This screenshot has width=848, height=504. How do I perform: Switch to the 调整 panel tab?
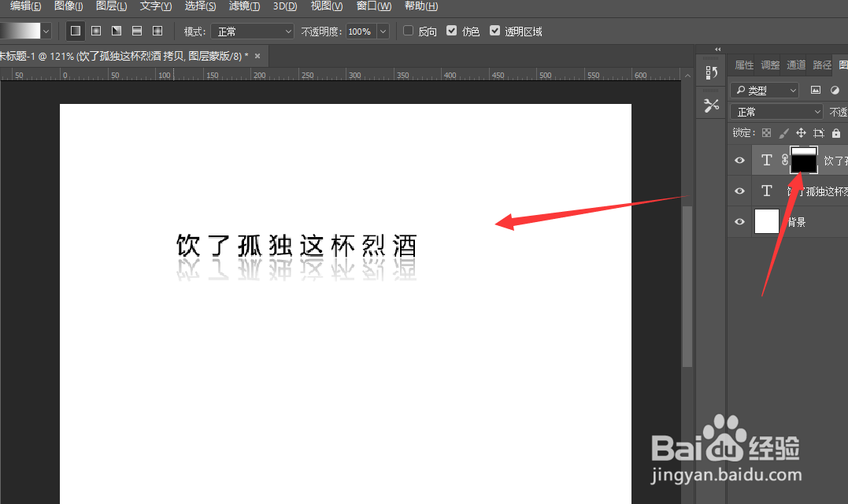770,65
